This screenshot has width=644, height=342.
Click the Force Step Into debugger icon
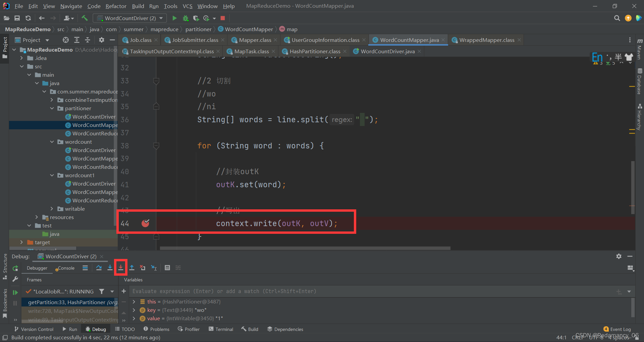click(121, 267)
